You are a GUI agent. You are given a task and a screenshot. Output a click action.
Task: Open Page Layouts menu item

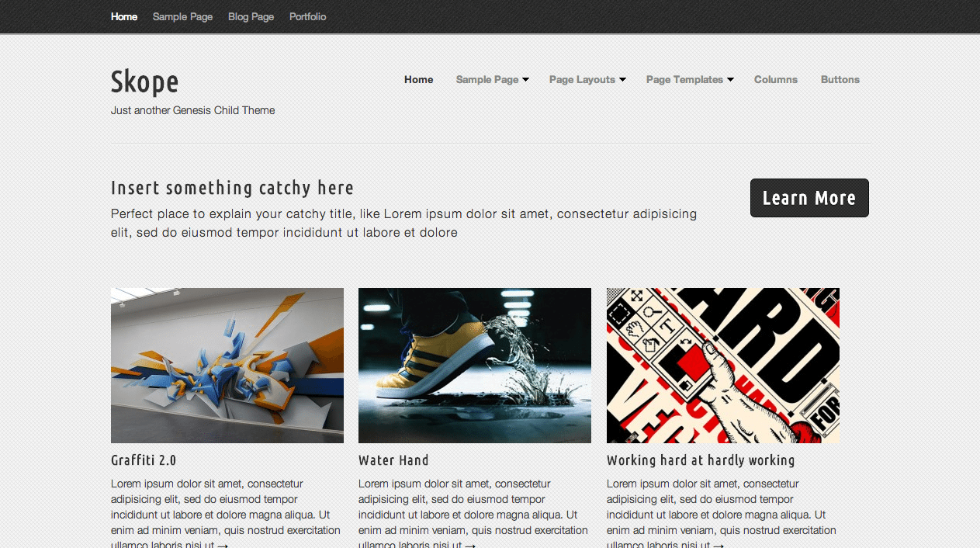[x=582, y=79]
